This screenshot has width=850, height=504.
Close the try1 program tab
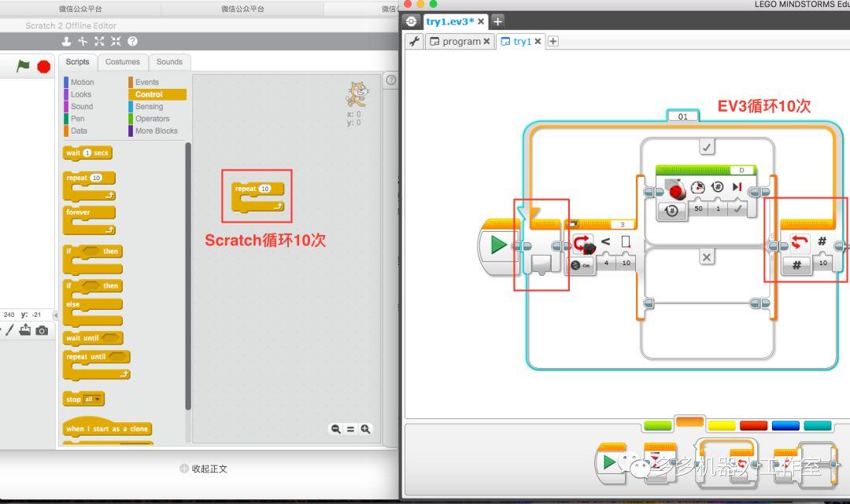[x=538, y=41]
